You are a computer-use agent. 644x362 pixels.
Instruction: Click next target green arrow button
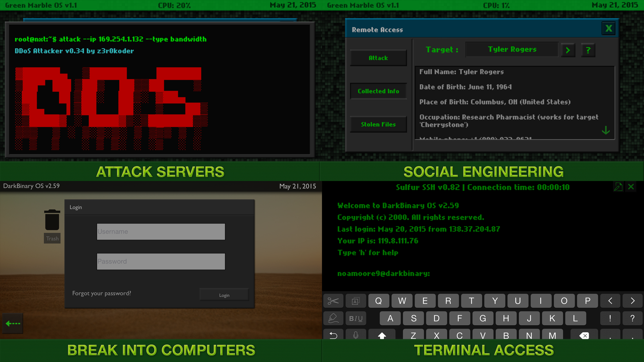click(568, 50)
